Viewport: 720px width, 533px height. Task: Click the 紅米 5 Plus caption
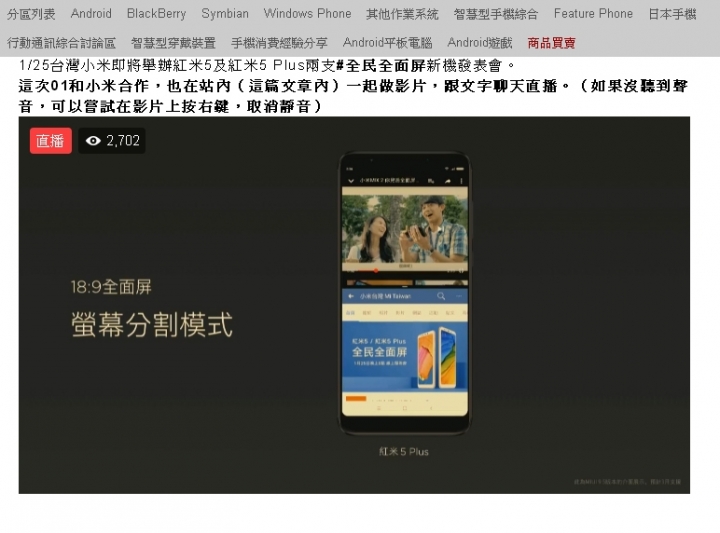tap(404, 452)
